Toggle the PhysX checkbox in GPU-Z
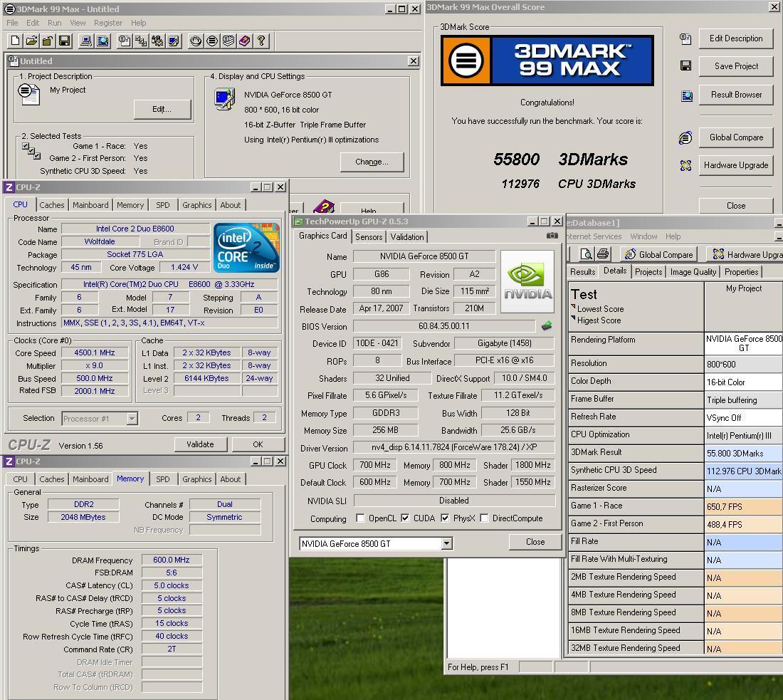The height and width of the screenshot is (700, 783). 445,518
